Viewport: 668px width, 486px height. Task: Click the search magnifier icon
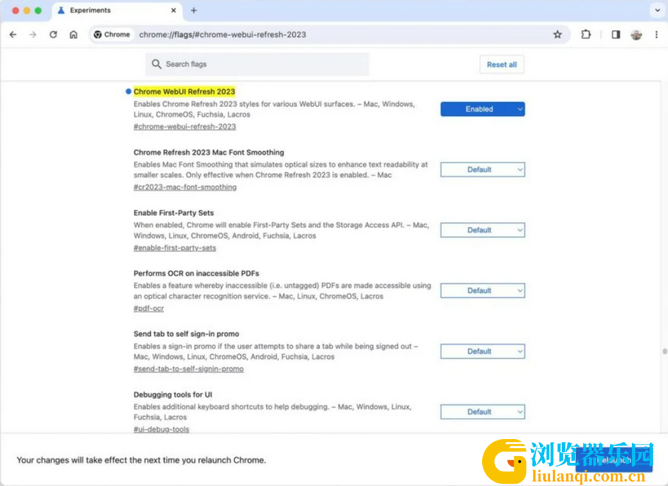156,64
